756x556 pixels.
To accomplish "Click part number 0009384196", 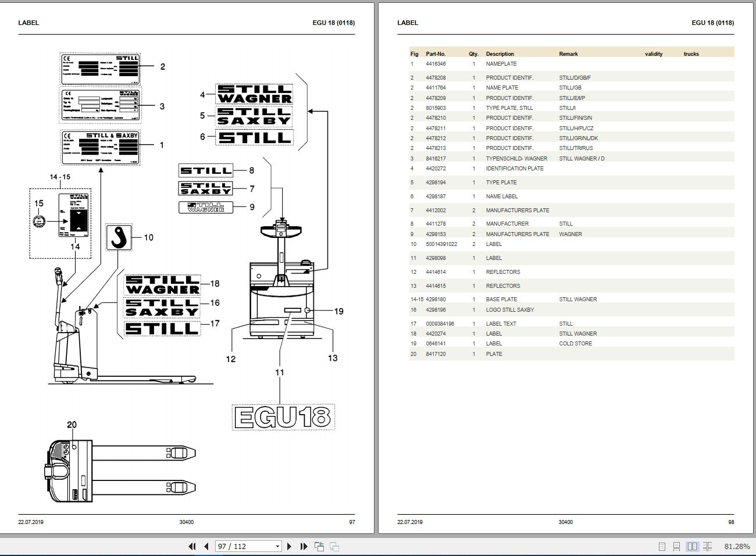I will point(440,324).
